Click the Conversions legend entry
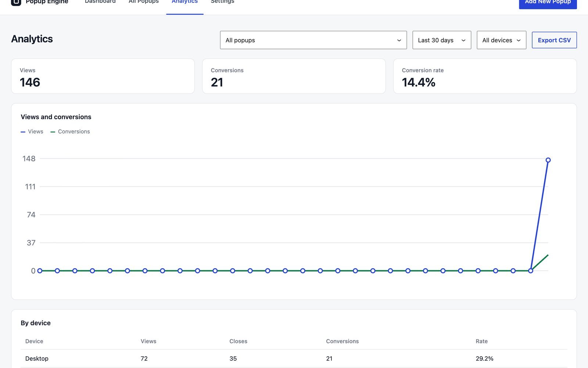 point(70,131)
